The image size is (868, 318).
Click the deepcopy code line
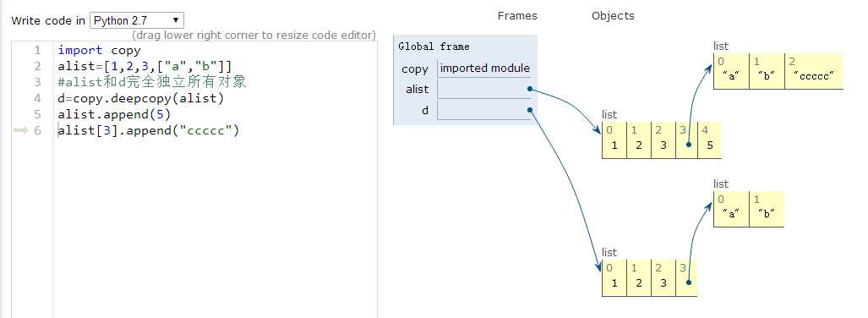tap(140, 99)
